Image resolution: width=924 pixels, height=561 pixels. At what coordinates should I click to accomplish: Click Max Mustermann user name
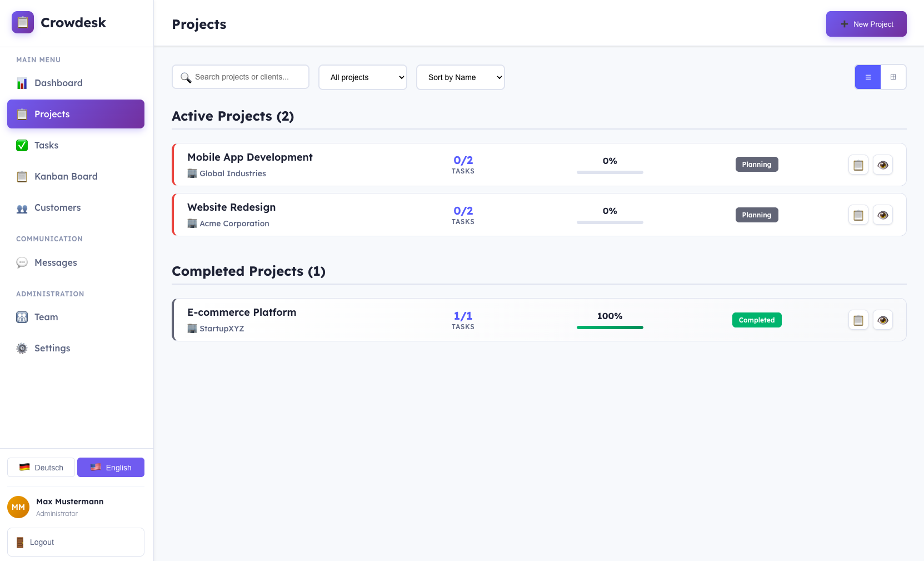(70, 502)
